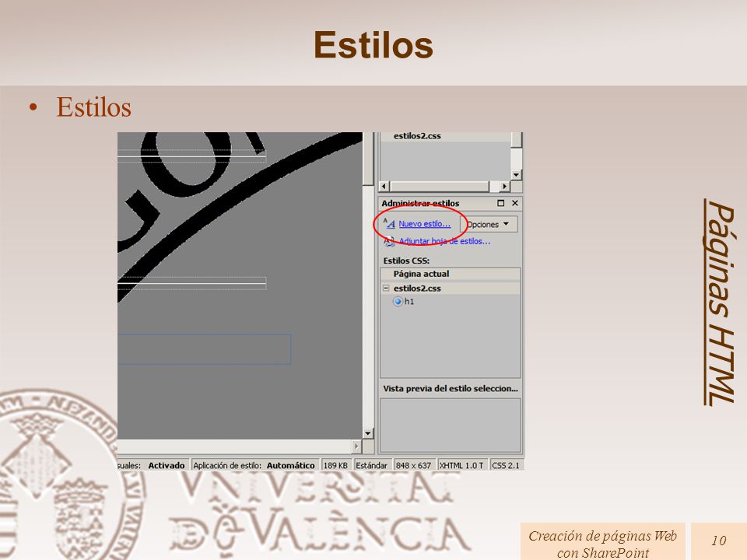Image resolution: width=747 pixels, height=560 pixels.
Task: Click Aplicación de estilo: Automático status
Action: click(254, 466)
